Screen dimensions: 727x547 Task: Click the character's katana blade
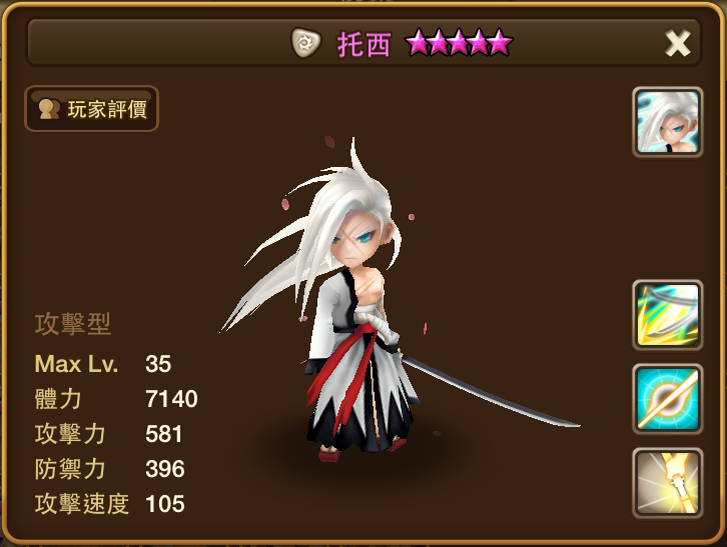(491, 392)
